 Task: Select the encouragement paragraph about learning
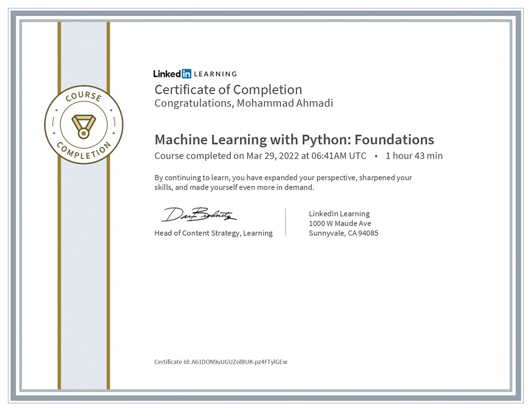click(x=282, y=183)
